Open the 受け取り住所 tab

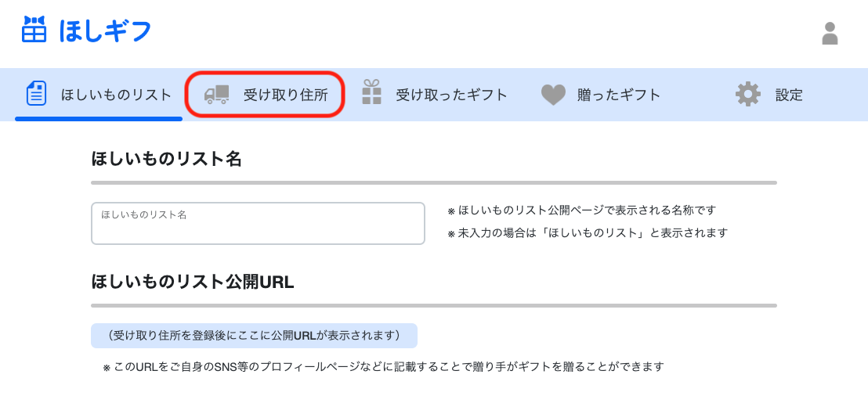[285, 95]
